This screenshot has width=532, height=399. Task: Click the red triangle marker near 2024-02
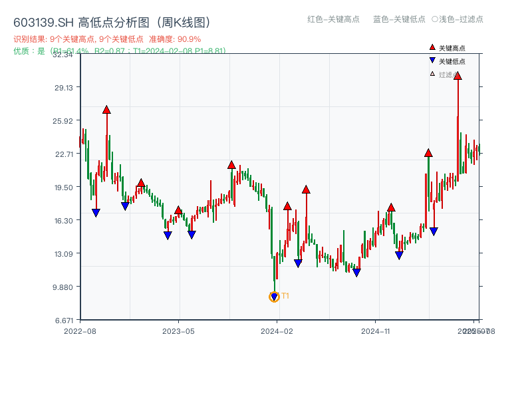coord(287,206)
